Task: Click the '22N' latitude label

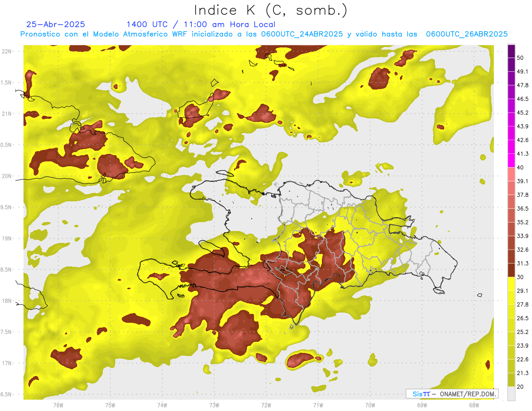Action: 7,51
